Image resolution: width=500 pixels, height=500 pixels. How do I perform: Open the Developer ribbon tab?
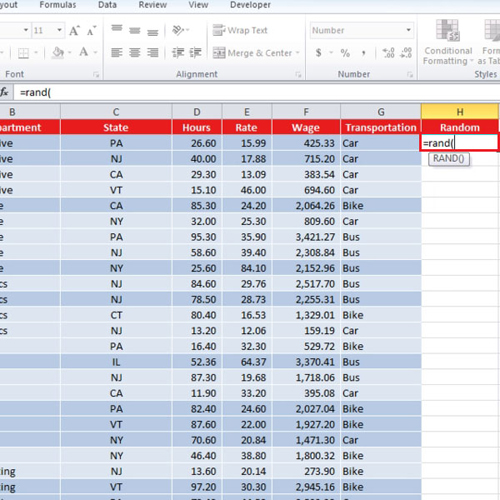(x=250, y=5)
